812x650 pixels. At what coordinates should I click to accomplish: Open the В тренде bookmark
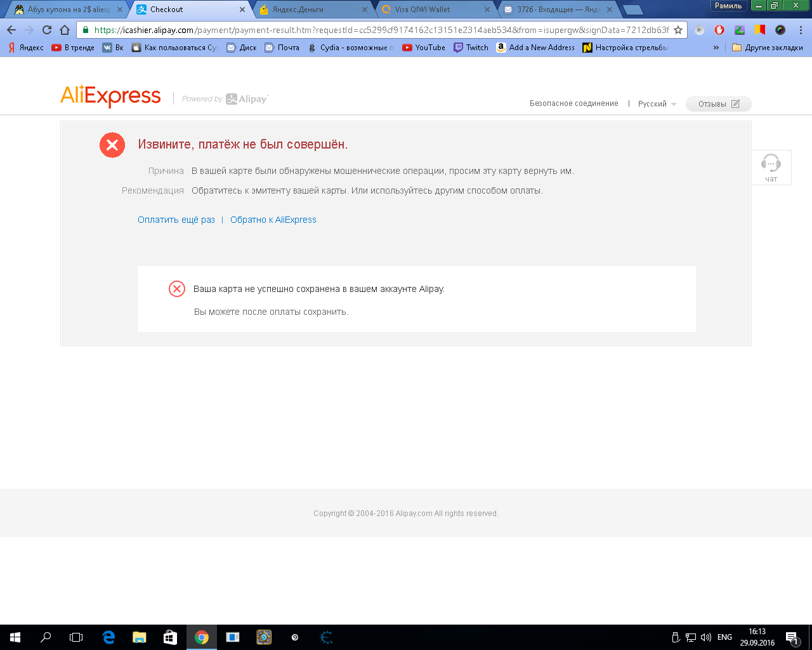73,48
